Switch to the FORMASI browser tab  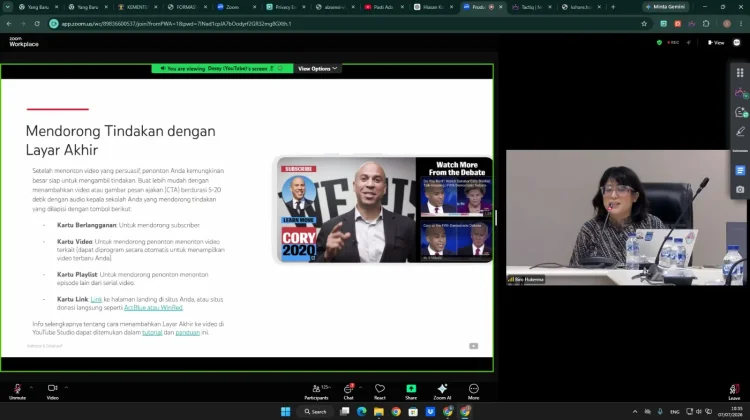point(187,7)
